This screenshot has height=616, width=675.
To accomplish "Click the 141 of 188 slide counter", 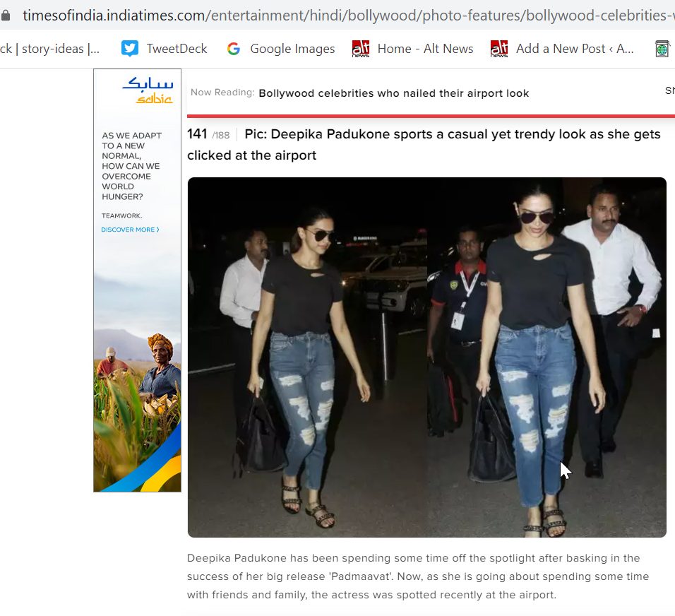I will coord(208,134).
